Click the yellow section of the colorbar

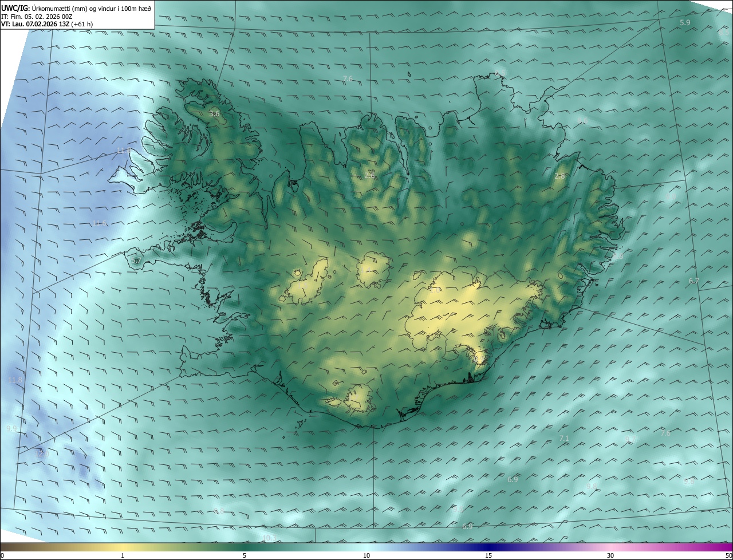click(x=123, y=547)
